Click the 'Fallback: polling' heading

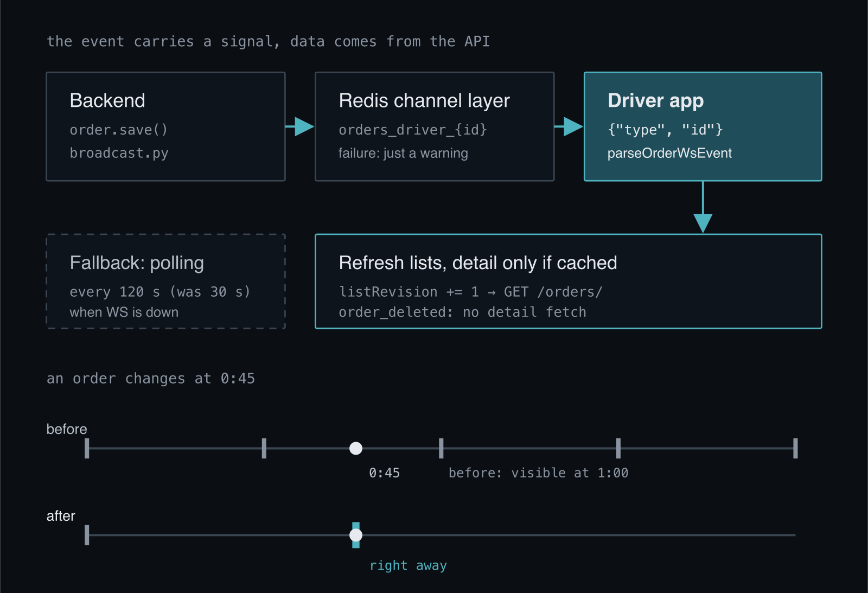point(137,263)
